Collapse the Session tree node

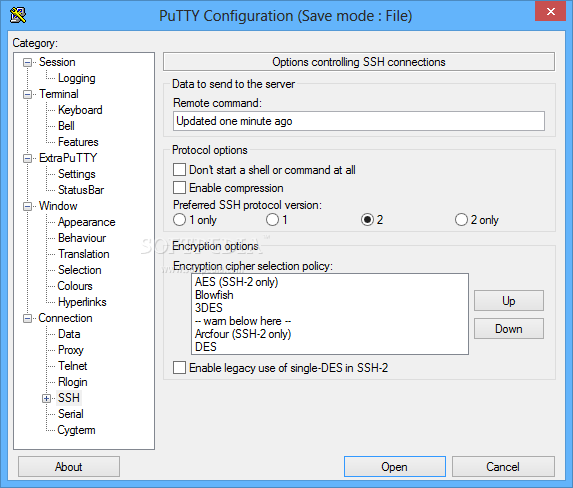tap(27, 63)
